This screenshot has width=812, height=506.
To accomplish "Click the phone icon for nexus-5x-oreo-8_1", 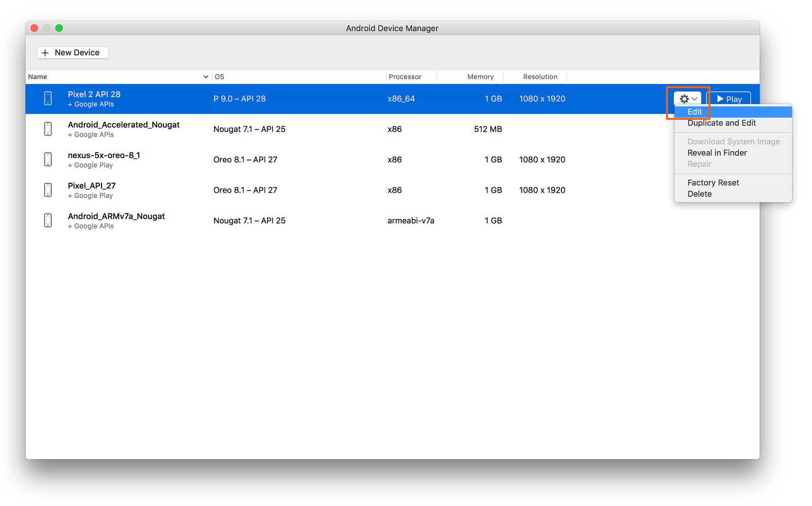I will 48,159.
